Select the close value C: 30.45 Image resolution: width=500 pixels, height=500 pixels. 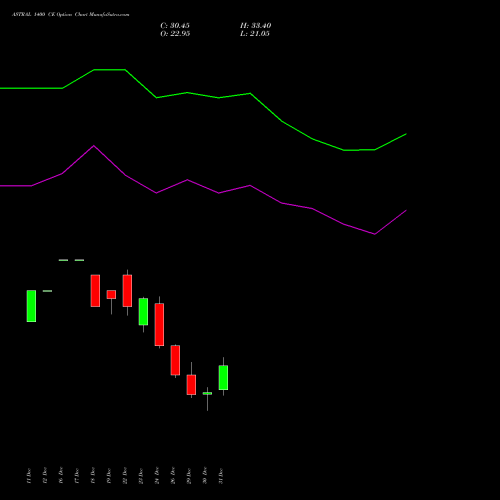[x=175, y=26]
